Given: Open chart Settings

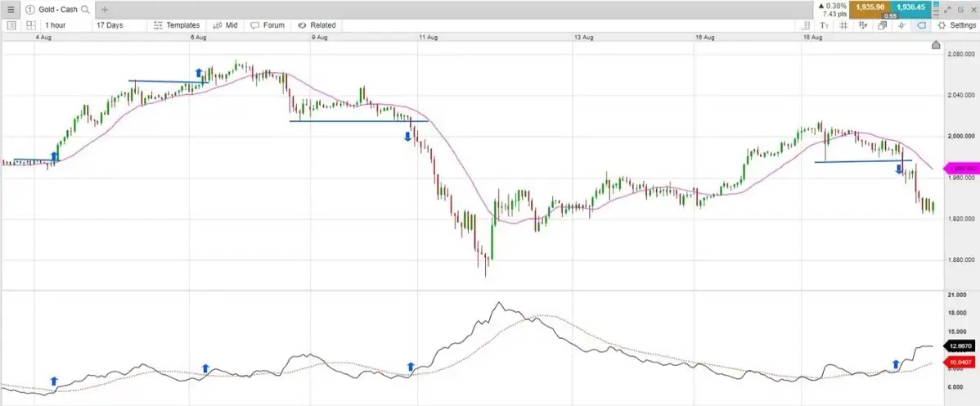Looking at the screenshot, I should 955,25.
